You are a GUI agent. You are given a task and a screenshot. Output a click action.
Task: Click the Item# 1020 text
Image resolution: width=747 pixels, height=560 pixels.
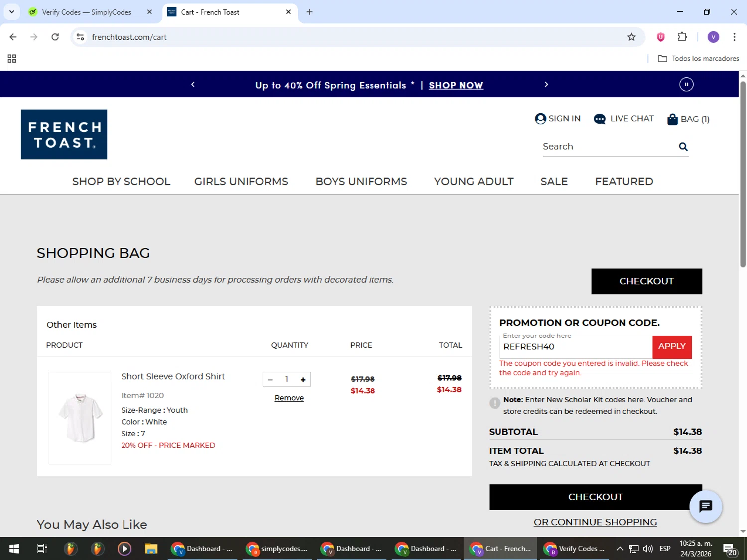click(x=142, y=396)
